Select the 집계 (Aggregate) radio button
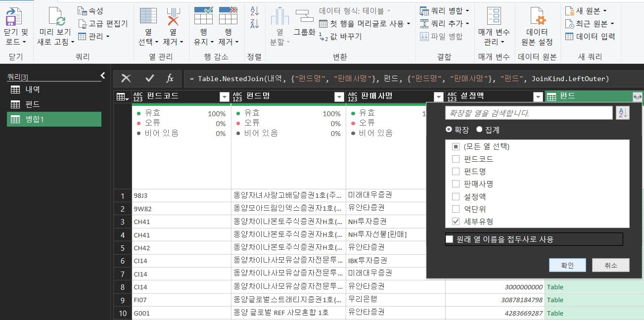Viewport: 644px width, 320px height. tap(479, 130)
